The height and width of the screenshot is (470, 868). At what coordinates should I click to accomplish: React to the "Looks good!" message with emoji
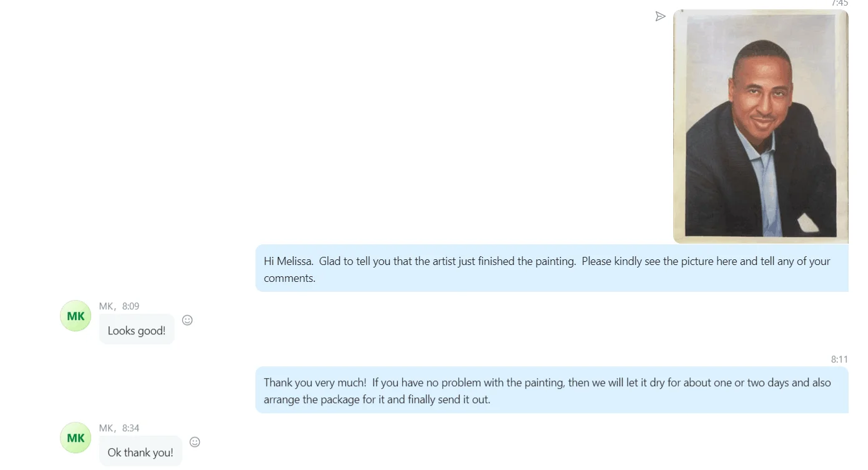click(187, 320)
